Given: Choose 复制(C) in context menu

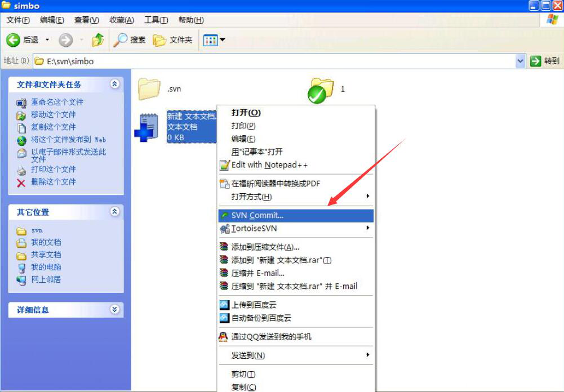Looking at the screenshot, I should (296, 387).
